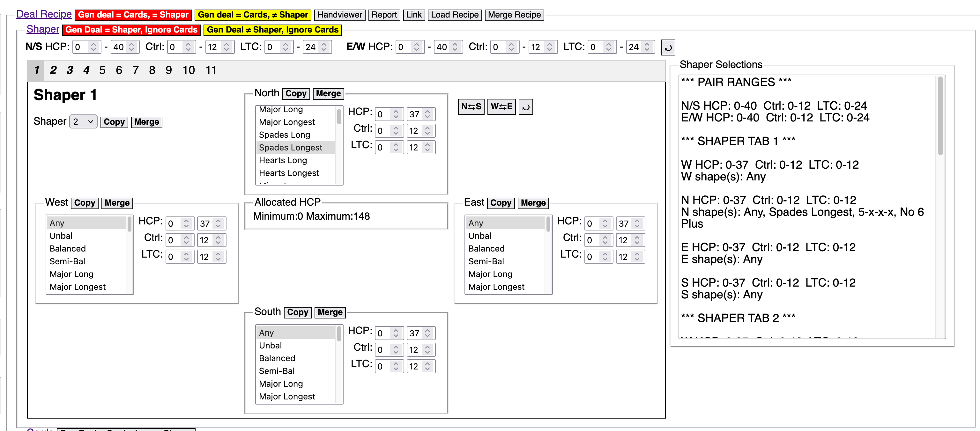
Task: Click Gen deal = Cards, = Shaper button
Action: click(x=133, y=15)
